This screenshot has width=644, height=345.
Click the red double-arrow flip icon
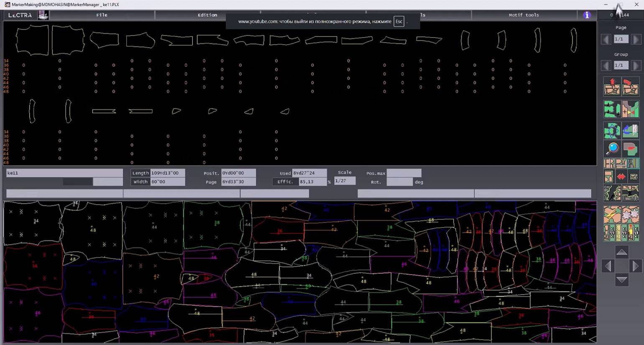pyautogui.click(x=621, y=177)
